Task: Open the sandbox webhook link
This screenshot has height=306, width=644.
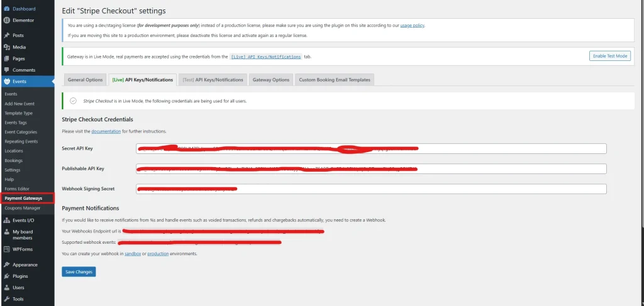Action: coord(133,253)
